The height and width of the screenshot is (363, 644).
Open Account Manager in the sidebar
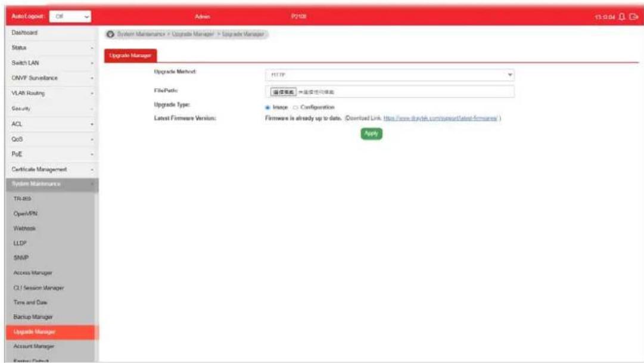(x=52, y=346)
